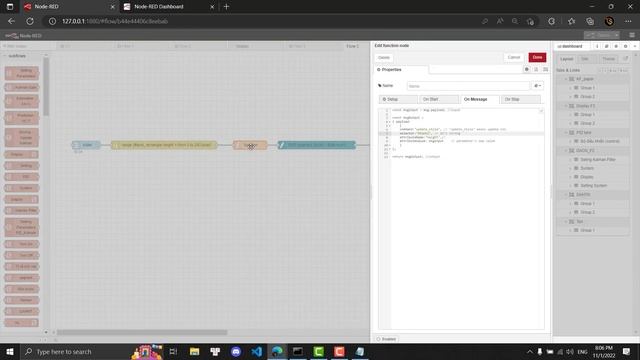Viewport: 640px width, 360px height.
Task: Expand Group 1 under KF_paper
Action: 571,88
